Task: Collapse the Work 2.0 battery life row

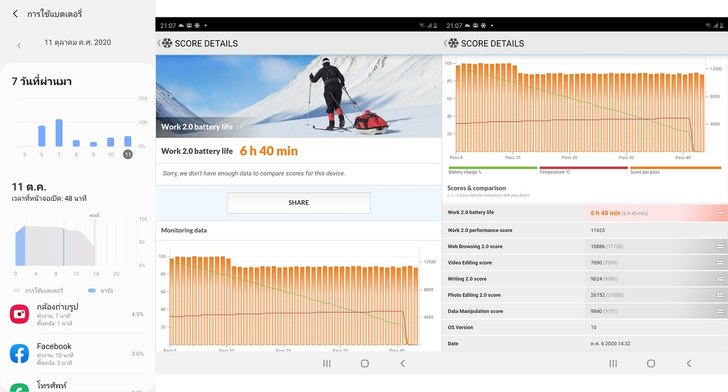Action: tap(720, 213)
